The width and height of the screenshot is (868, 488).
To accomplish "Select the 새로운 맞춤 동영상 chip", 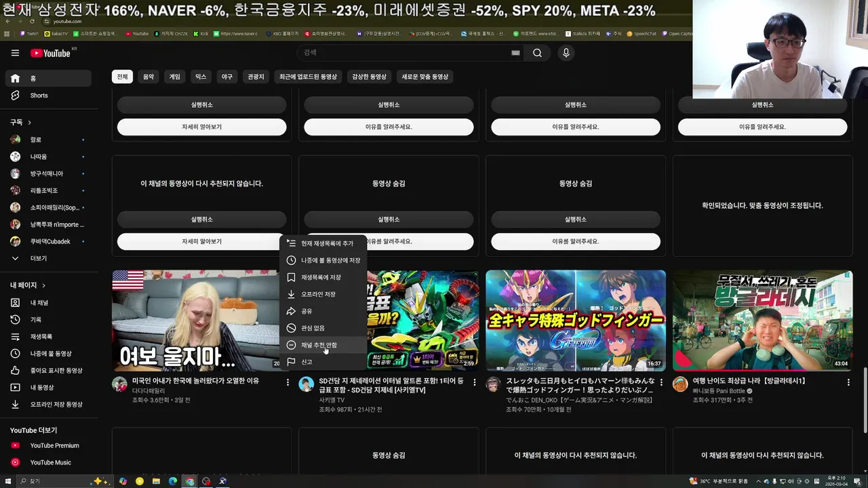I will (x=425, y=77).
